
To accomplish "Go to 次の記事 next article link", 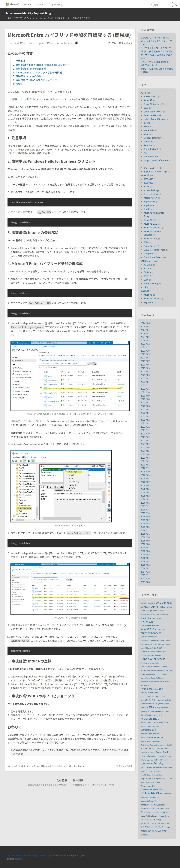I will tap(47, 782).
